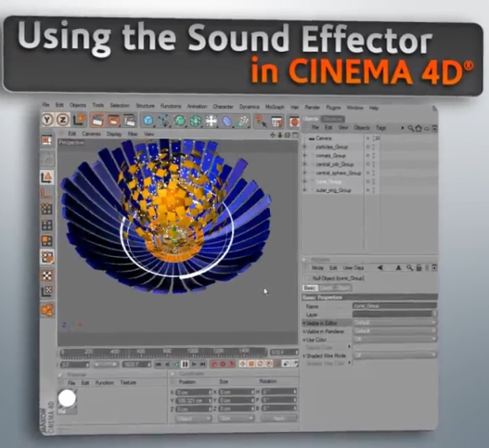Select the highlighted orange cubes sidebar icon

point(47,257)
